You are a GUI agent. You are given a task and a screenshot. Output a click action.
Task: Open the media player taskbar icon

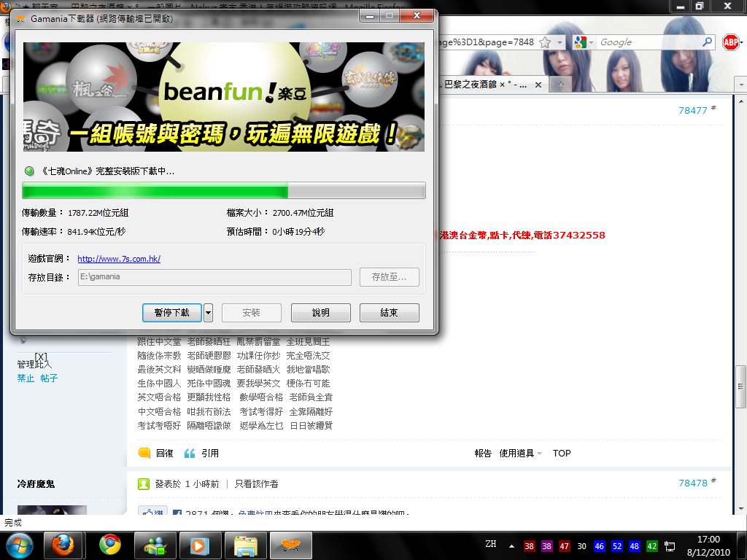click(x=201, y=545)
